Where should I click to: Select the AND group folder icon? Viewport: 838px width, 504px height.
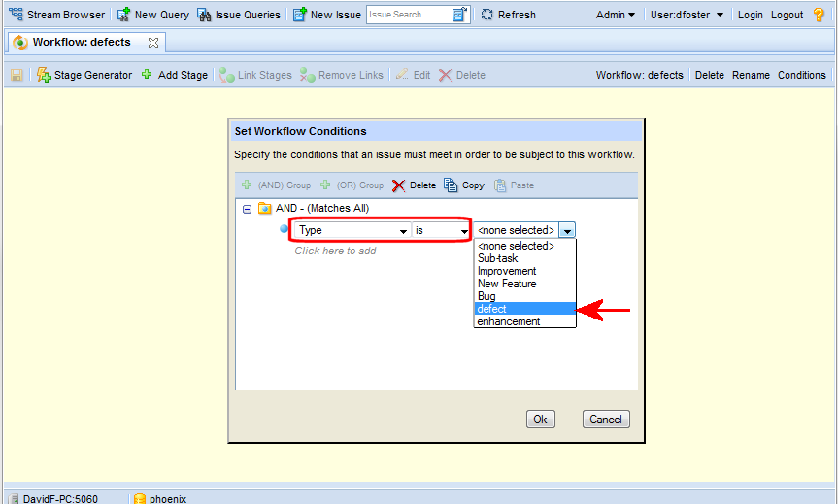point(264,208)
